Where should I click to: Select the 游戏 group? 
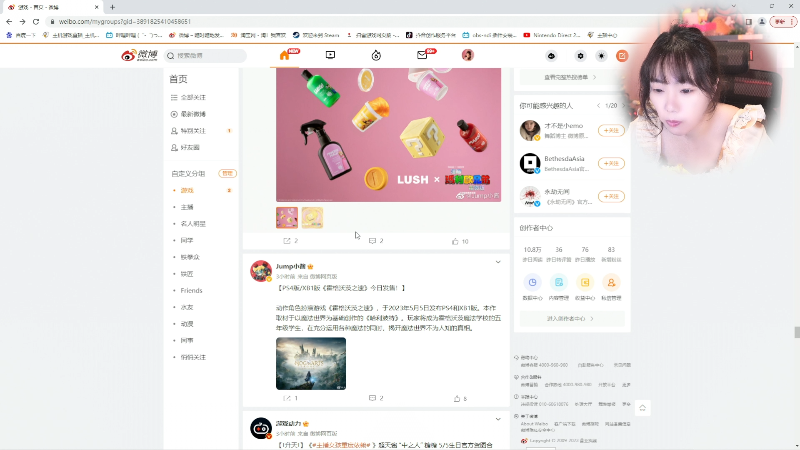(x=187, y=190)
